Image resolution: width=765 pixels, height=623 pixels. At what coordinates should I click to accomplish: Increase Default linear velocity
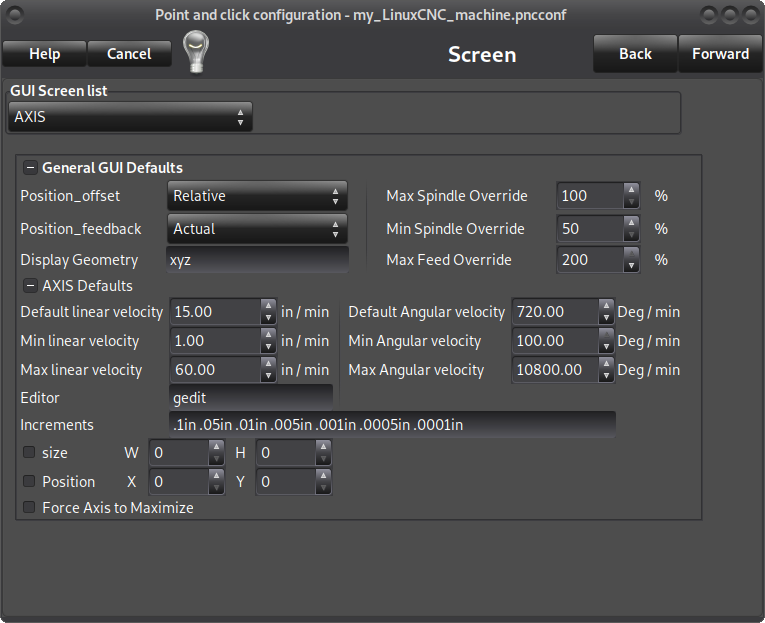(268, 306)
